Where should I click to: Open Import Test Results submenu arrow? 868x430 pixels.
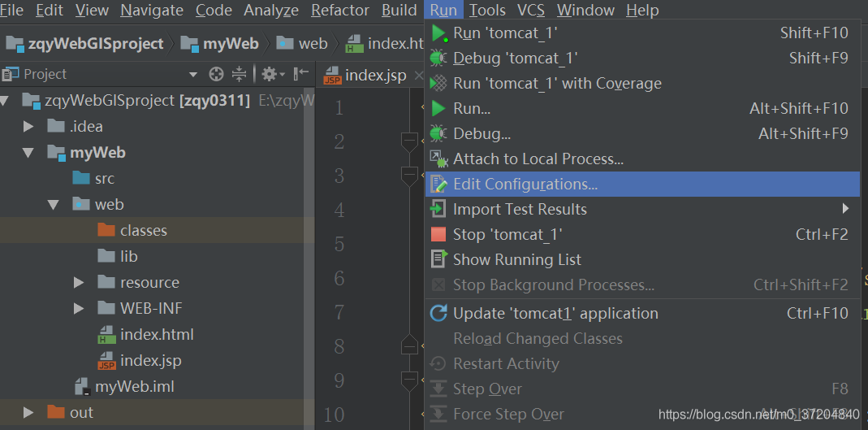845,209
